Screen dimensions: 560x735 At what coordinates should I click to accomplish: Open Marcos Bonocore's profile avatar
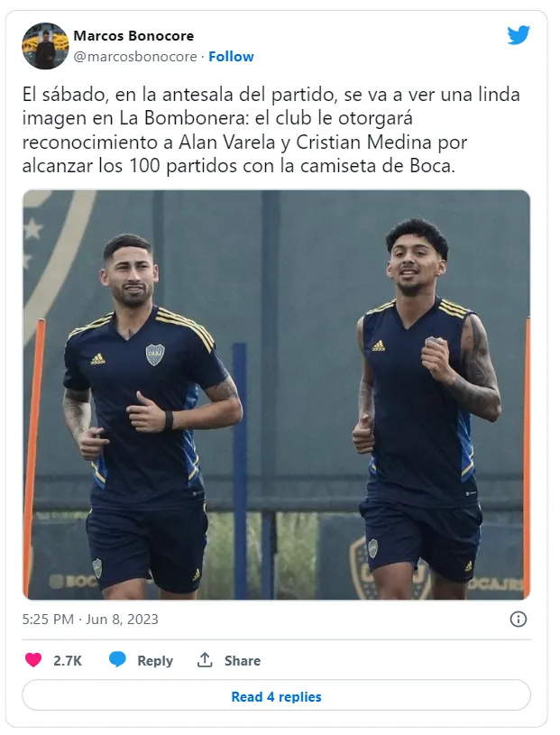45,45
